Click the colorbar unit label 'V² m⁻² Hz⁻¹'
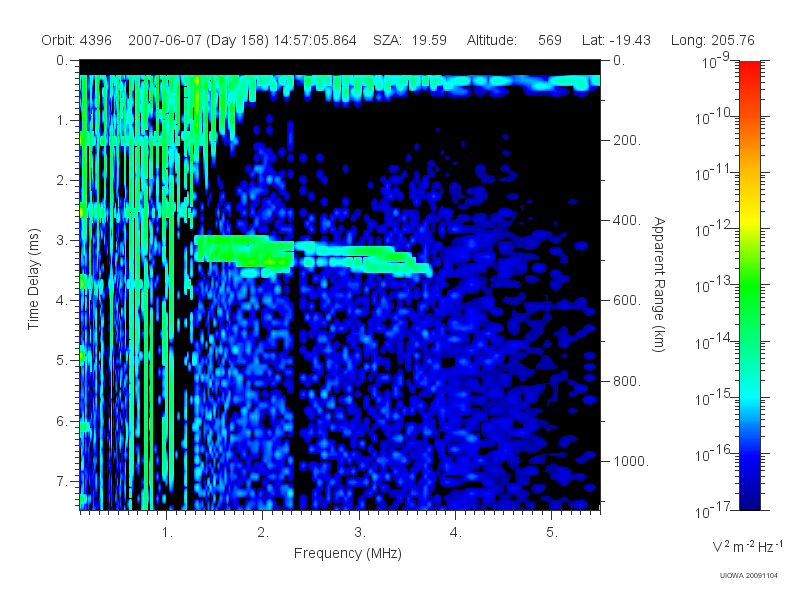This screenshot has width=800, height=600. (747, 546)
